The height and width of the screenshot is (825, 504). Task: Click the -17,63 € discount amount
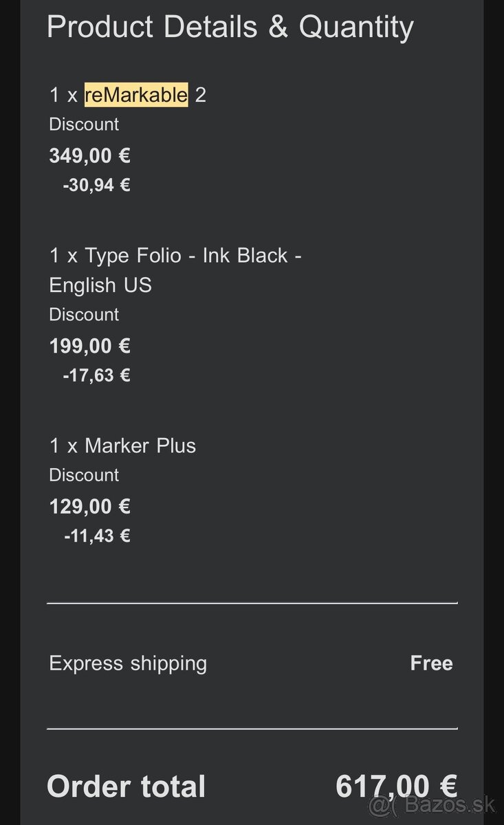(x=96, y=375)
